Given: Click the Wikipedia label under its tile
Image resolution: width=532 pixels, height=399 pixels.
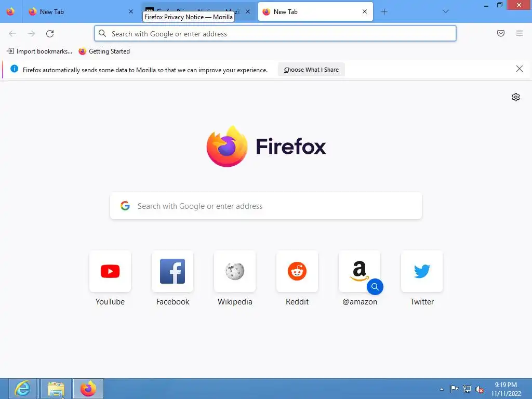Looking at the screenshot, I should [235, 302].
